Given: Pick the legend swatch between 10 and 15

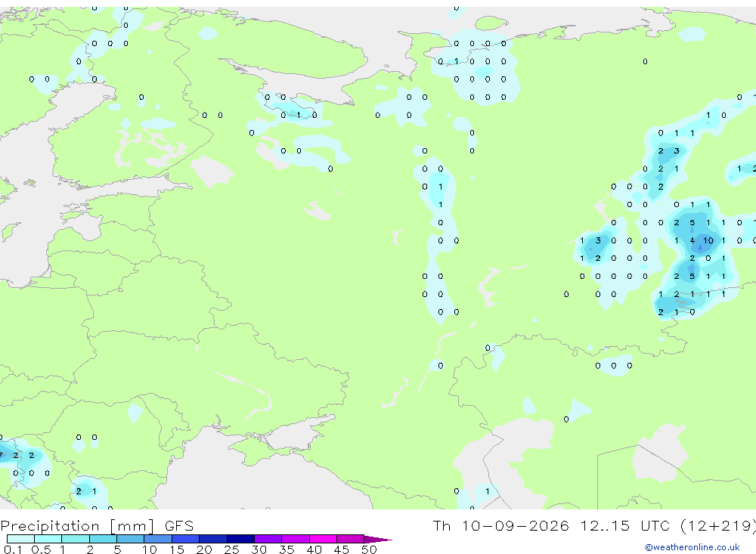Looking at the screenshot, I should click(x=158, y=539).
